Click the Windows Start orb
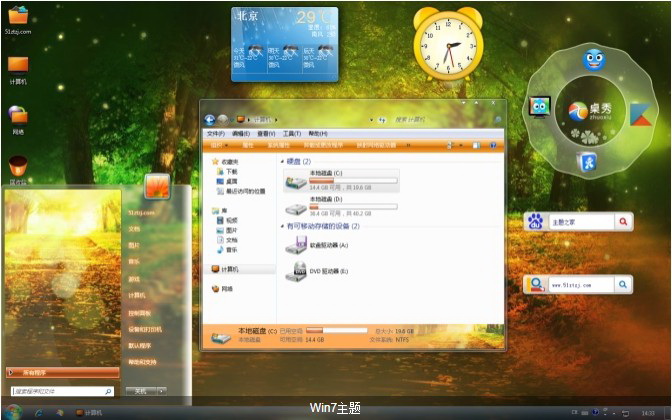672x420 pixels. (13, 412)
